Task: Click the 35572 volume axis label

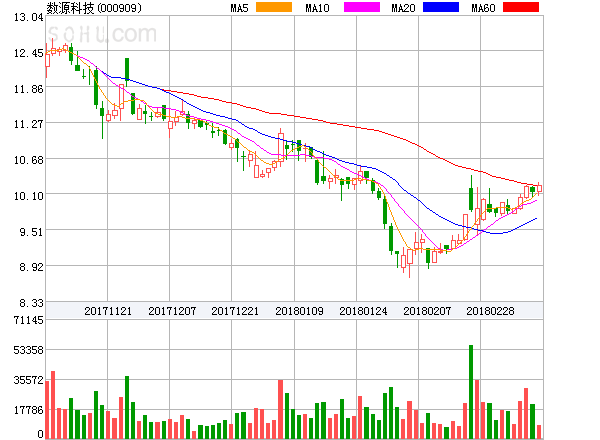Action: point(29,380)
